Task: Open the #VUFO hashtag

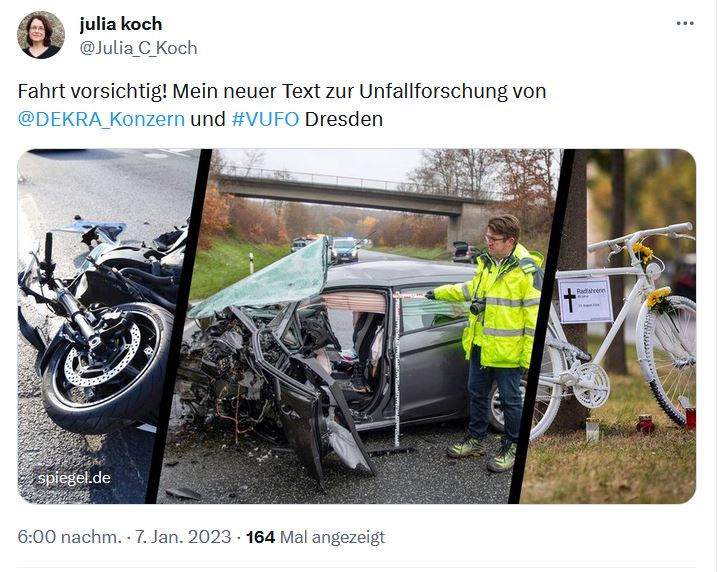Action: tap(265, 119)
